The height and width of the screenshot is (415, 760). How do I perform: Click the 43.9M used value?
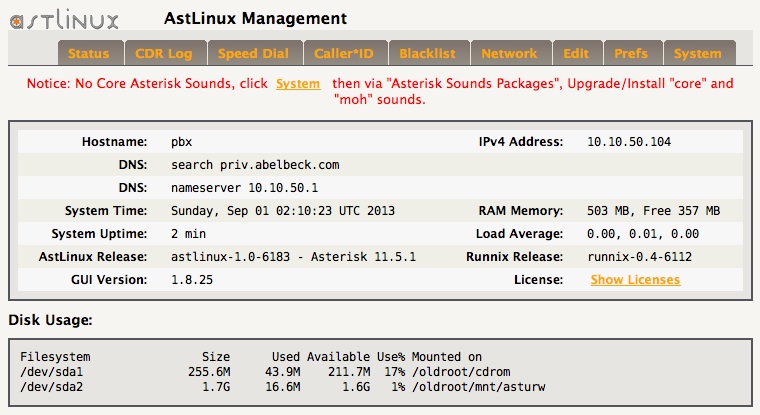point(283,372)
